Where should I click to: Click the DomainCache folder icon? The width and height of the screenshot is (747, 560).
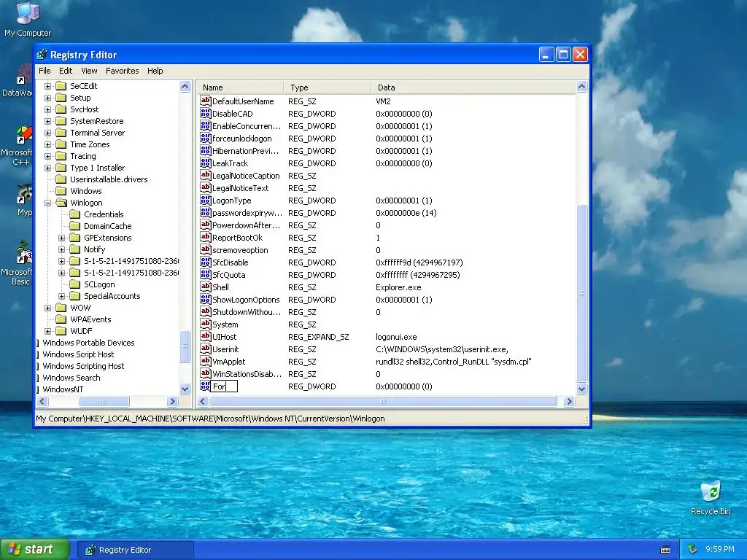(75, 226)
